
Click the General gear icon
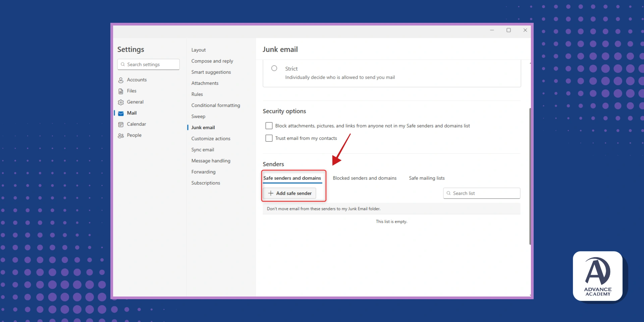pos(121,102)
